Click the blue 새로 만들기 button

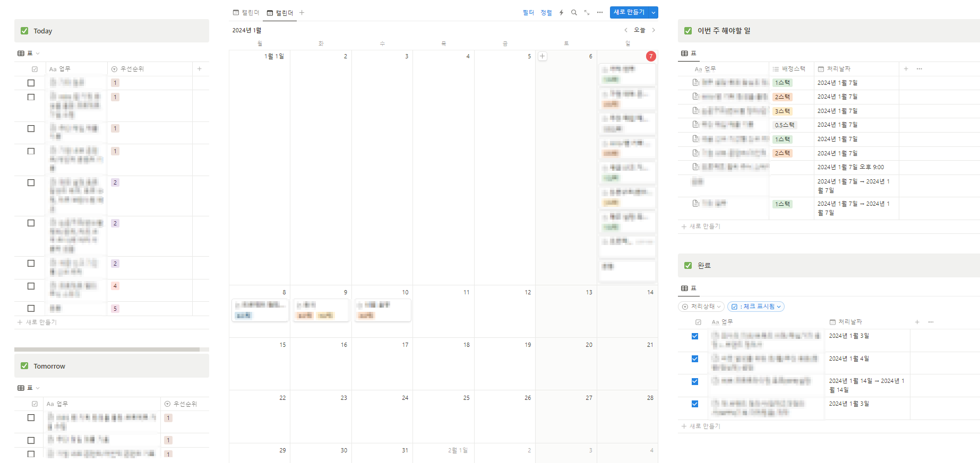629,12
